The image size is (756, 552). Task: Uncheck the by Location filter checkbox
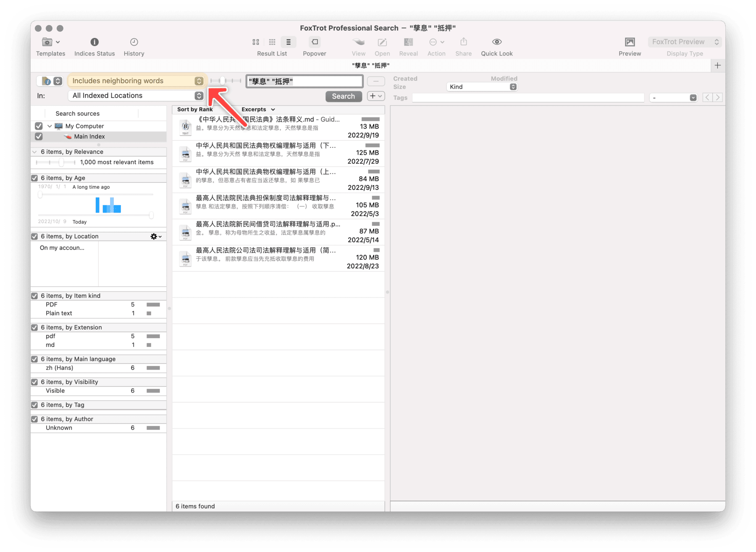pos(35,237)
